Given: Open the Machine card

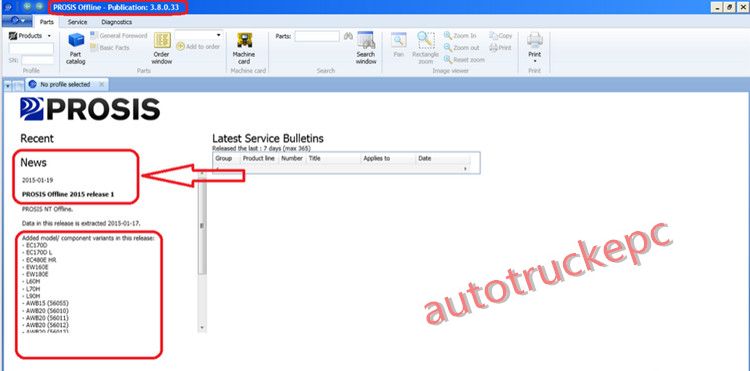Looking at the screenshot, I should (x=244, y=48).
